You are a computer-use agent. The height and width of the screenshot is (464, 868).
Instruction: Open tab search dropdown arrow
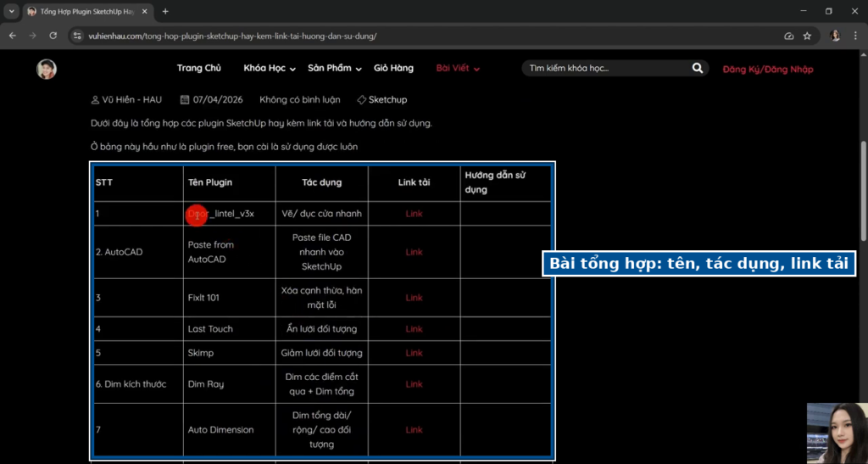click(12, 11)
